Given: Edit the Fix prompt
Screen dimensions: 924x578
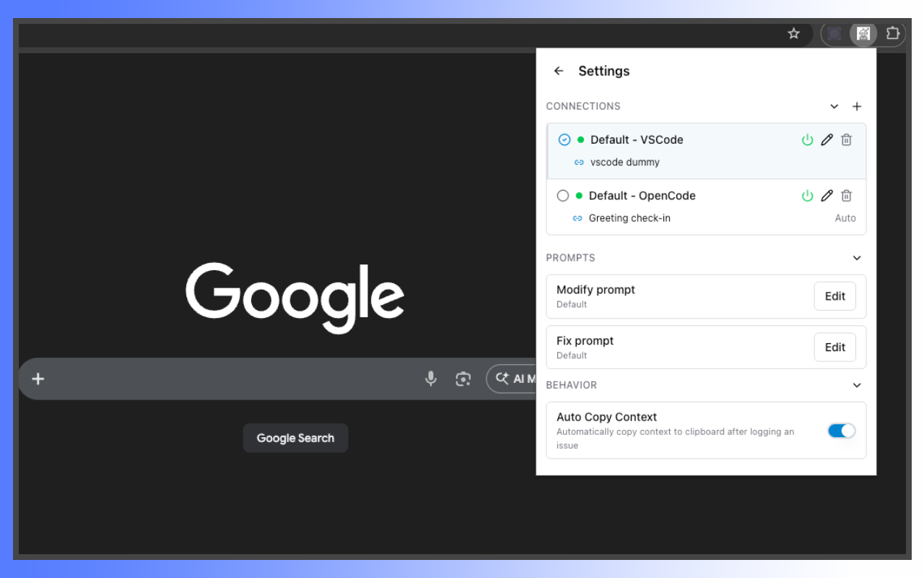Looking at the screenshot, I should pyautogui.click(x=835, y=348).
